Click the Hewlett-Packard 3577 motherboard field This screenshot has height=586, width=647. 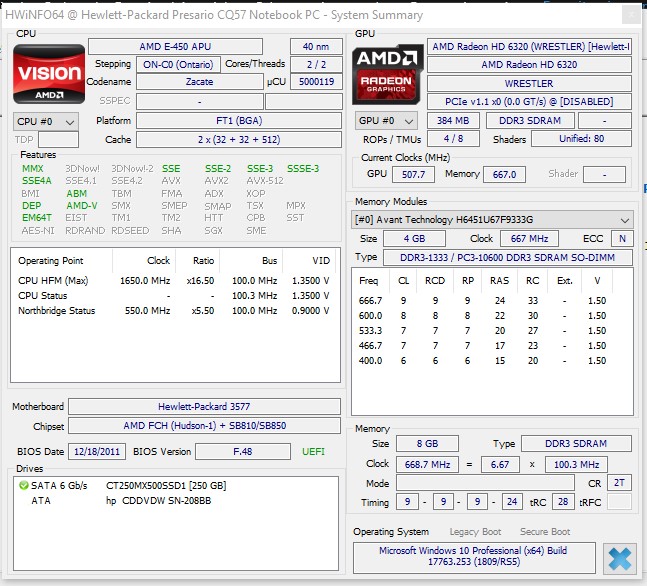[x=204, y=406]
